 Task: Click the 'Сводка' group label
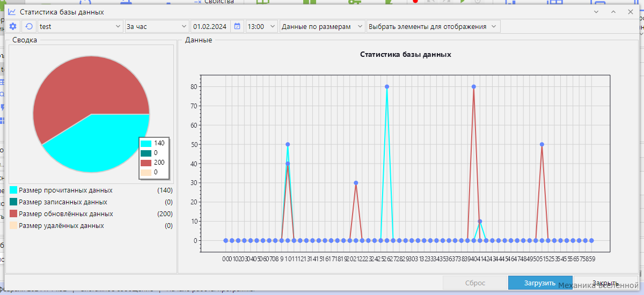[x=25, y=40]
